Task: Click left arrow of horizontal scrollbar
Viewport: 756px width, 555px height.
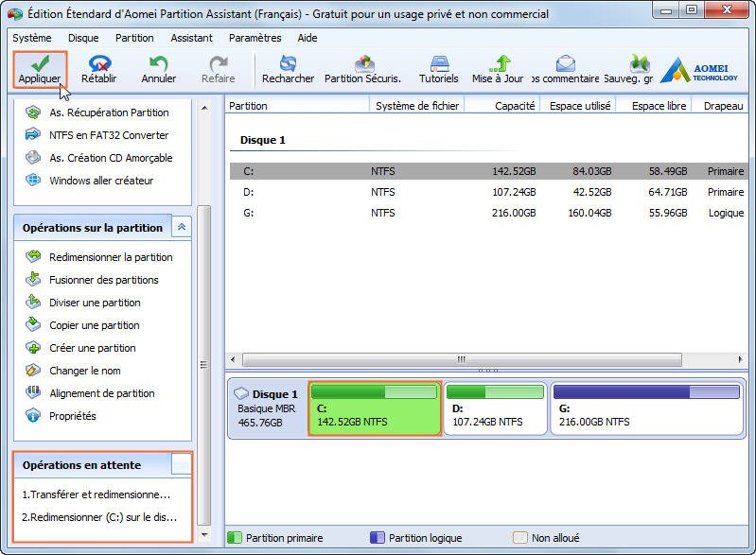Action: coord(233,359)
